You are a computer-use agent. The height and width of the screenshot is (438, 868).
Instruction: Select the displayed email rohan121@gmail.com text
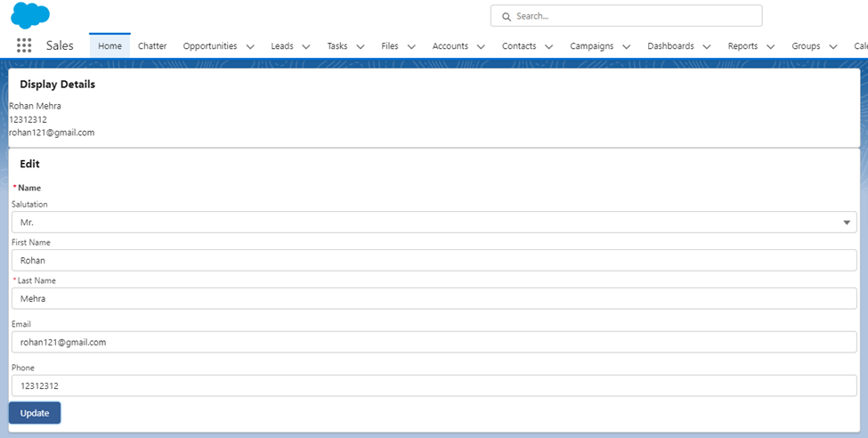[x=52, y=133]
